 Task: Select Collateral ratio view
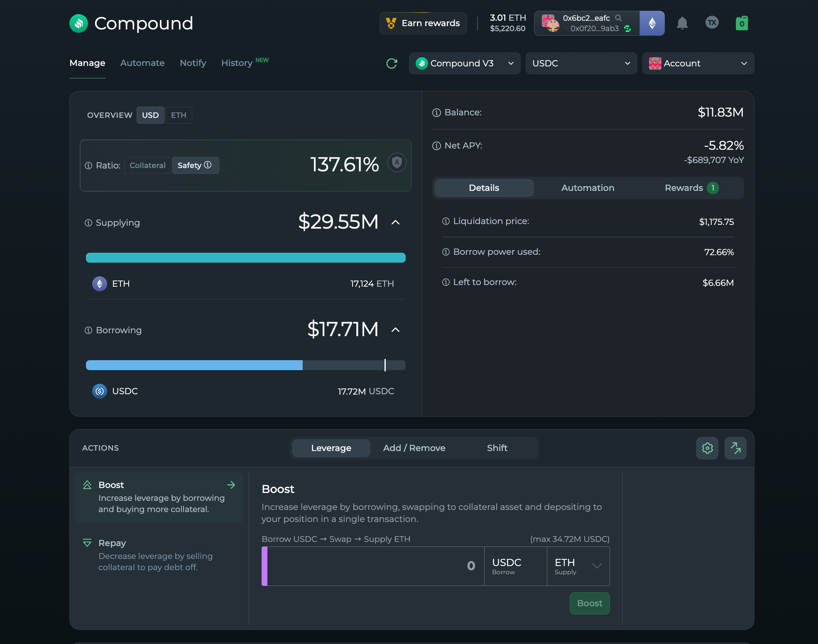(x=147, y=165)
